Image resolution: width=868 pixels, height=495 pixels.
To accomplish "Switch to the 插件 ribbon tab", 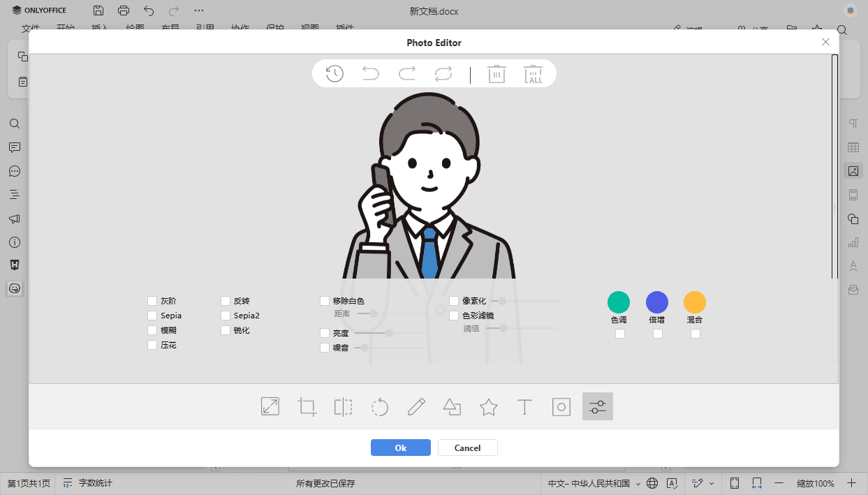I will (343, 28).
